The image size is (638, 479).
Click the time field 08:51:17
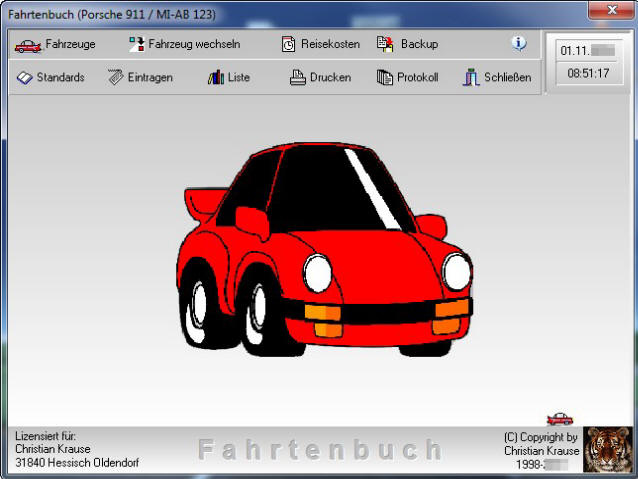coord(588,73)
